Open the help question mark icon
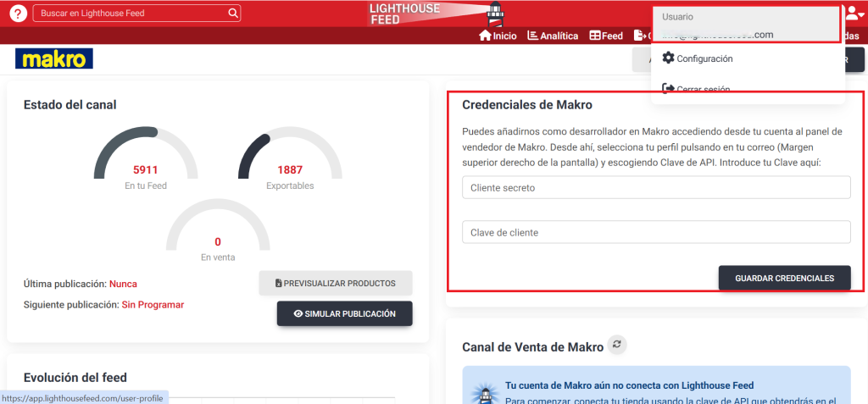 point(19,14)
